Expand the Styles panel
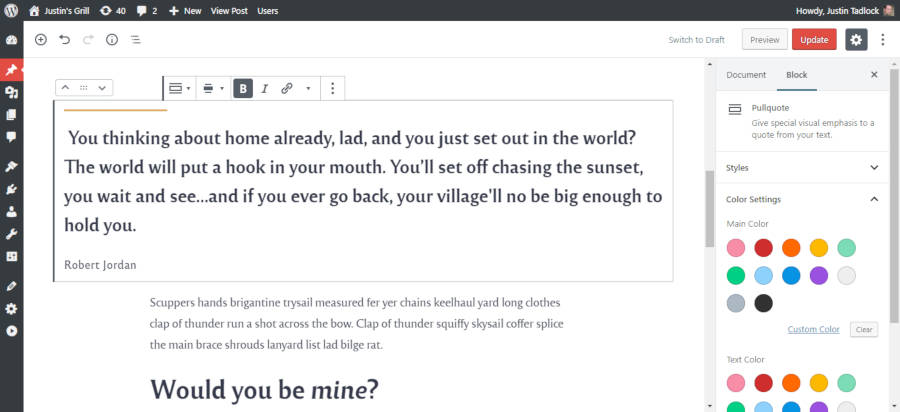This screenshot has height=412, width=900. tap(802, 168)
